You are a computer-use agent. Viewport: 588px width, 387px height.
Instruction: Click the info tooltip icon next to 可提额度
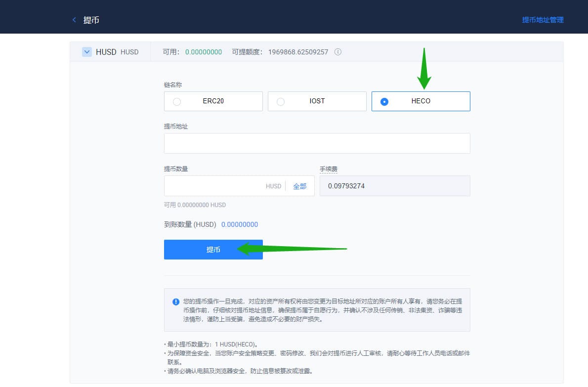click(337, 52)
